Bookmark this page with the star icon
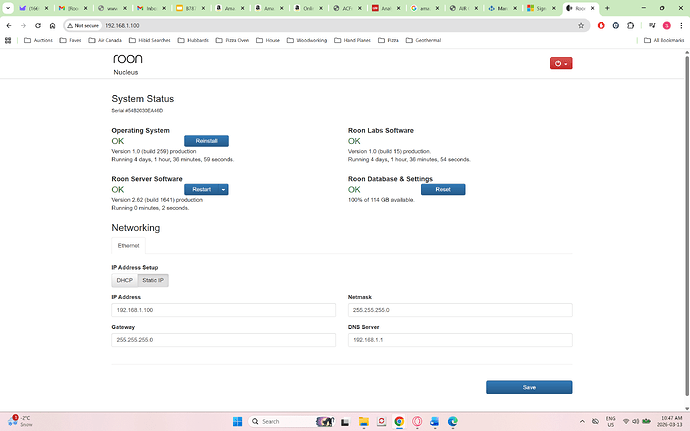Image resolution: width=690 pixels, height=431 pixels. pyautogui.click(x=581, y=26)
